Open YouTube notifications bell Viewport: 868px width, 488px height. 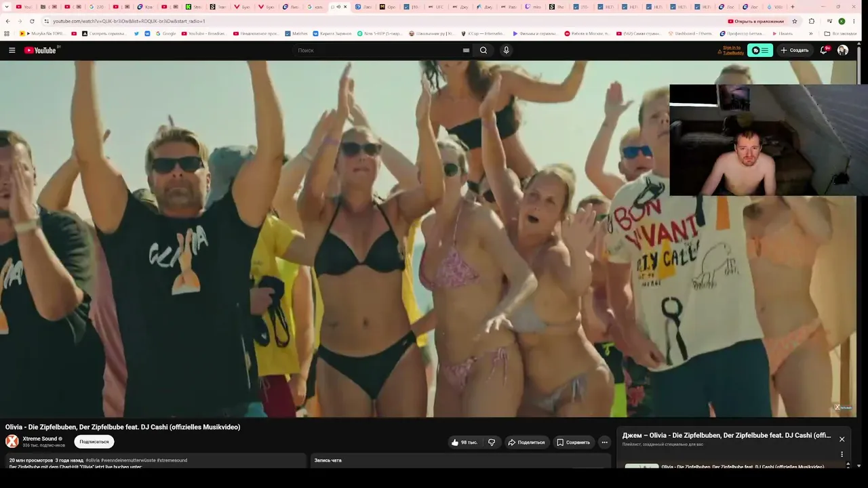tap(824, 50)
